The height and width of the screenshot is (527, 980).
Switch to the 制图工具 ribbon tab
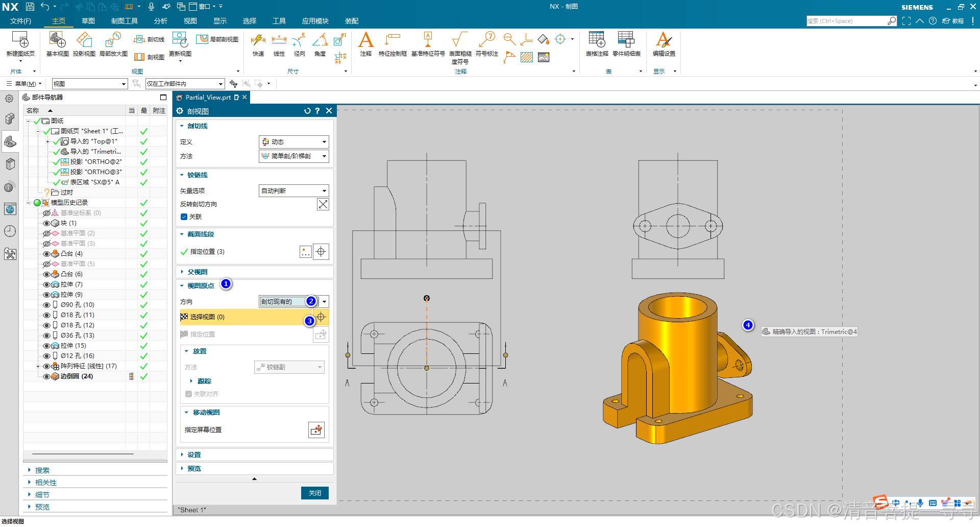pyautogui.click(x=125, y=21)
